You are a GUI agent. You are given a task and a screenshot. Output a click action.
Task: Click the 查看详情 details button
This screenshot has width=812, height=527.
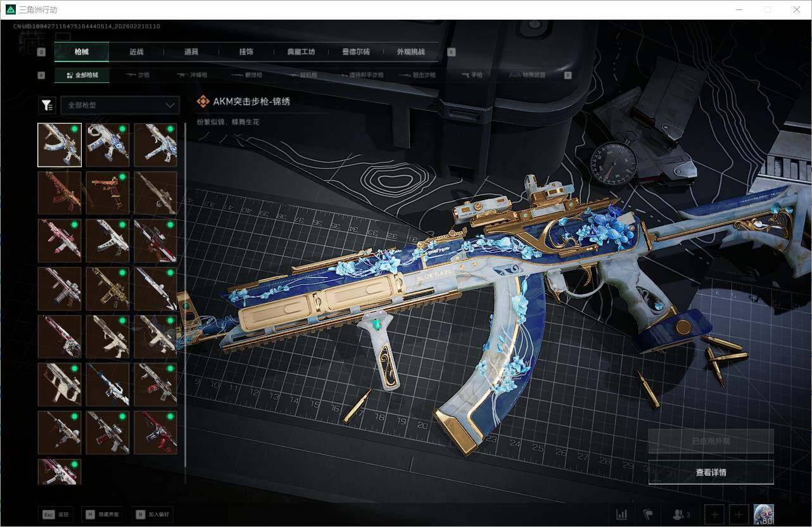(711, 472)
